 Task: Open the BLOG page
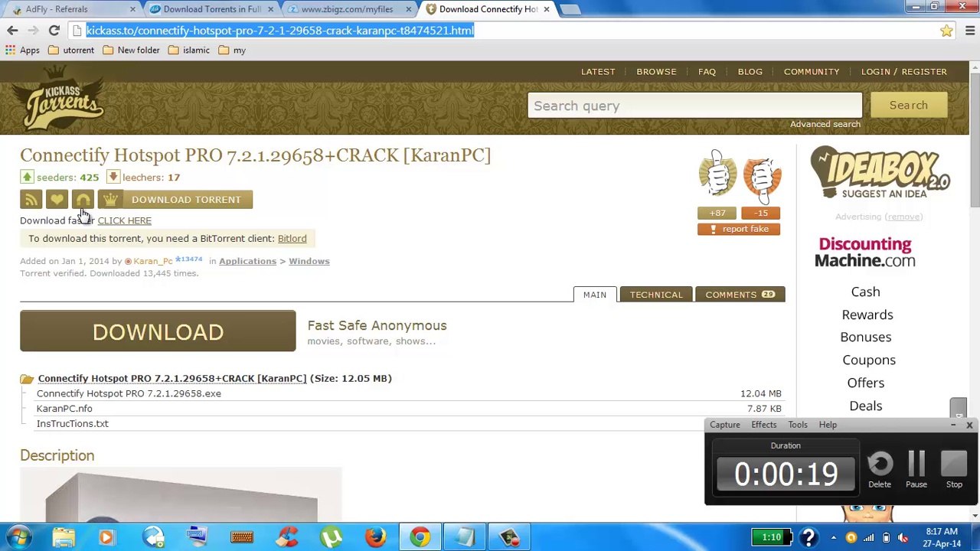(750, 72)
